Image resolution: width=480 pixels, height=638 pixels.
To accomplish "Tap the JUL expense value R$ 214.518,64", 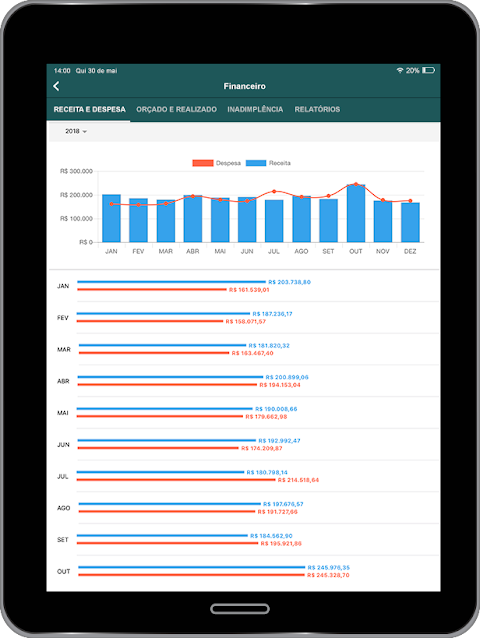I will [298, 480].
